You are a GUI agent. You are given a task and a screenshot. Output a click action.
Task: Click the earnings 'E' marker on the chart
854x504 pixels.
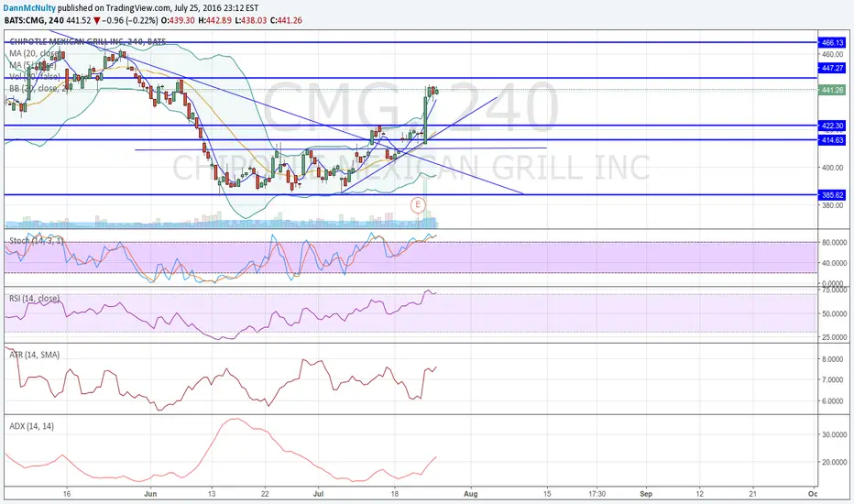coord(418,205)
